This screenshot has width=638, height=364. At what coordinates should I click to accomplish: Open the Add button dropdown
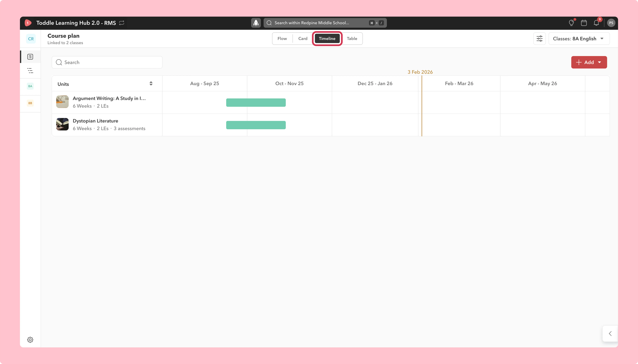tap(589, 62)
